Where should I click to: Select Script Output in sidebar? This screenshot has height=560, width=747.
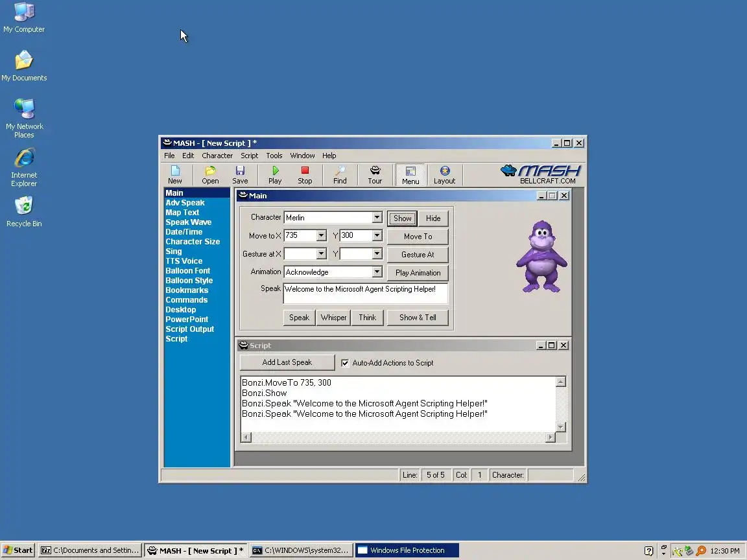(x=189, y=329)
